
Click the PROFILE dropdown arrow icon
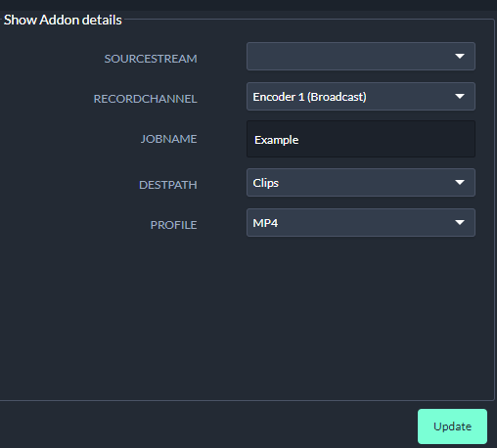(x=460, y=222)
